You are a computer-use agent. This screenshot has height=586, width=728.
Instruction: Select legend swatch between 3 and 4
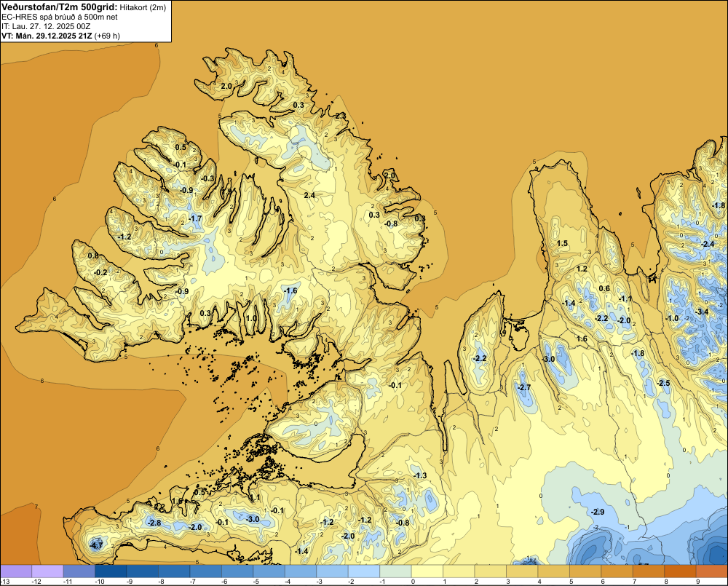click(x=522, y=571)
